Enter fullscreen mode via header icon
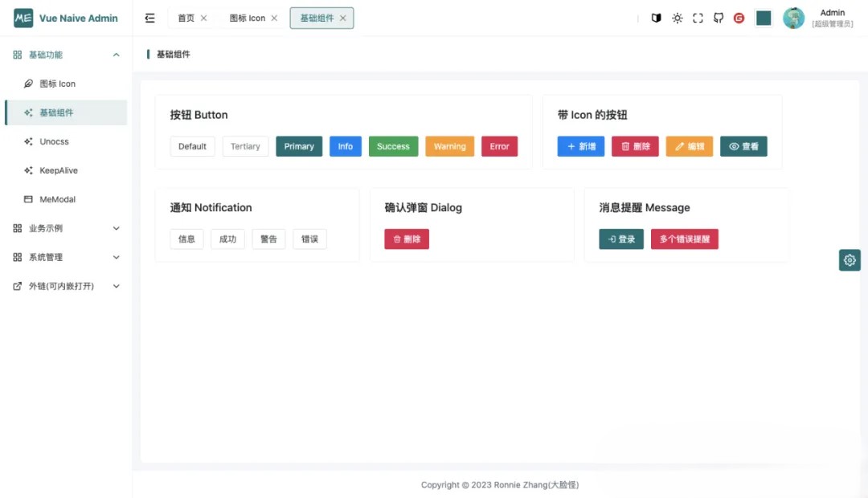The height and width of the screenshot is (498, 868). [x=698, y=18]
